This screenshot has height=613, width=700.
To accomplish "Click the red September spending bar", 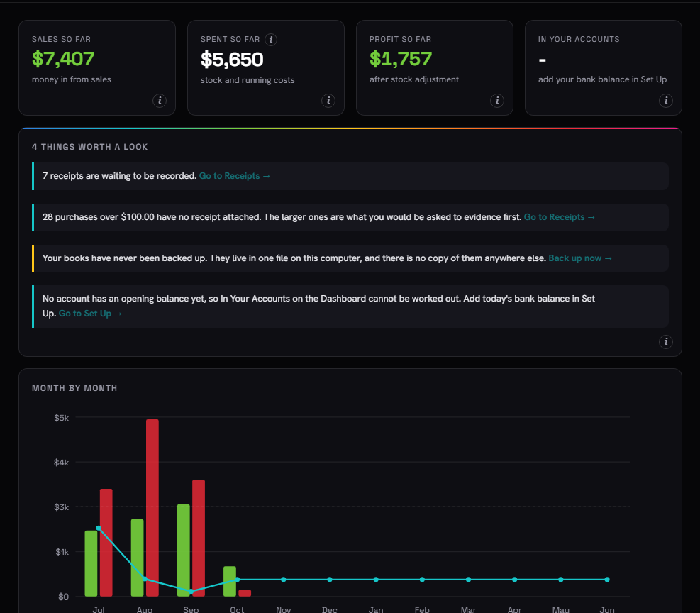I will click(x=199, y=538).
